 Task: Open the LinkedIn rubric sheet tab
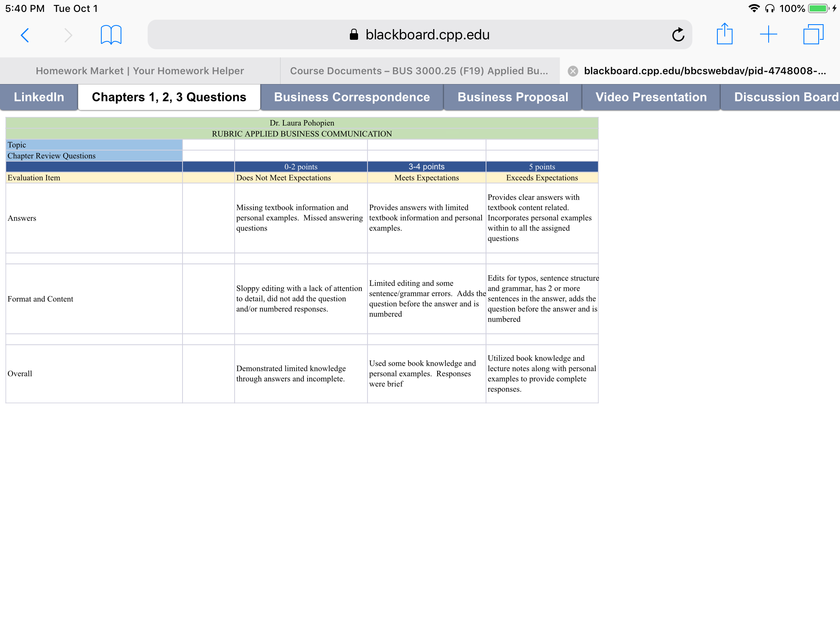point(39,97)
